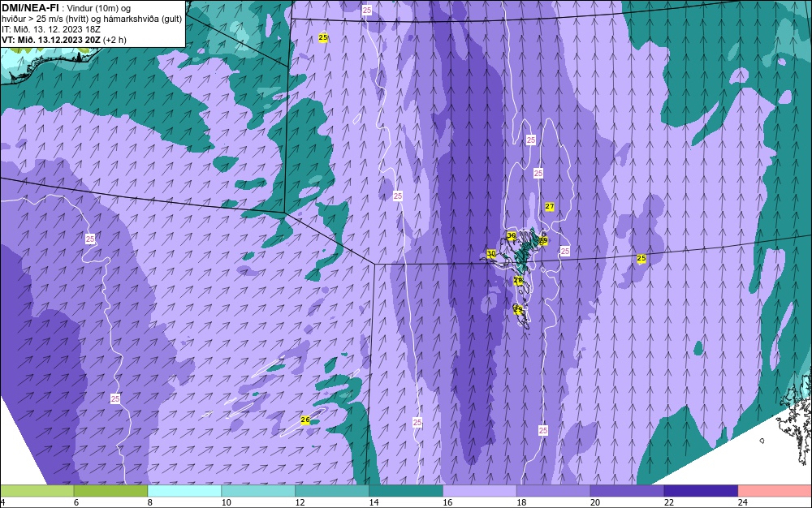Click legend scale value "18"

pos(521,502)
